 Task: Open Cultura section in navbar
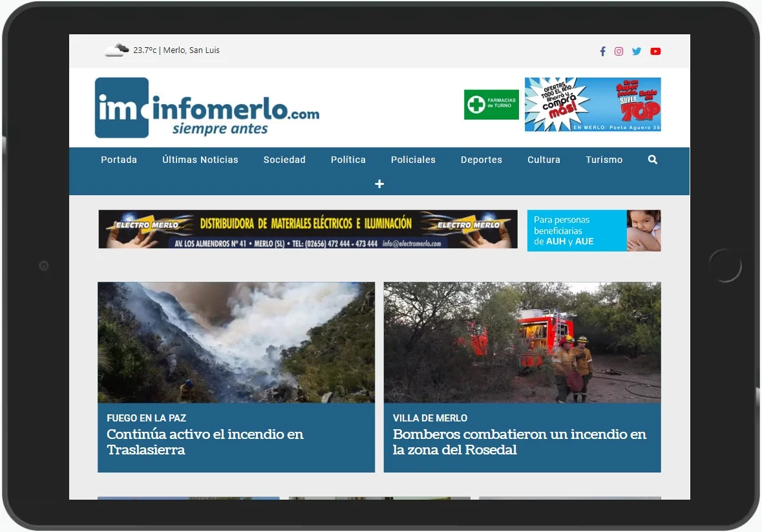(x=544, y=160)
